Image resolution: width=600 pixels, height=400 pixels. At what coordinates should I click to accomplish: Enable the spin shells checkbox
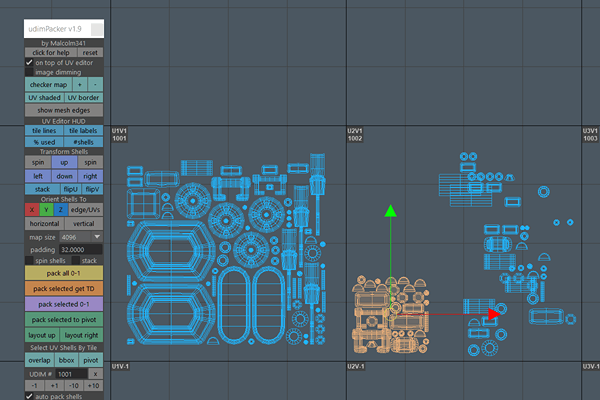(29, 260)
